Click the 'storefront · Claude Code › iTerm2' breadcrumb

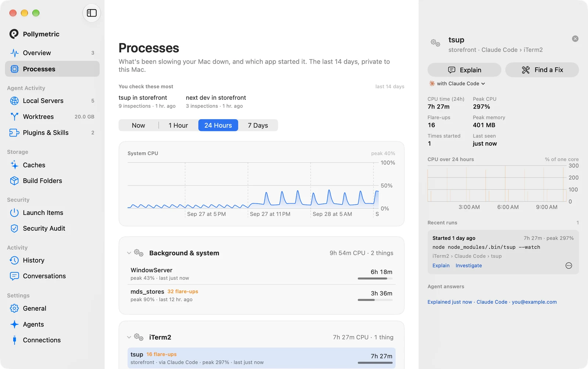click(495, 50)
